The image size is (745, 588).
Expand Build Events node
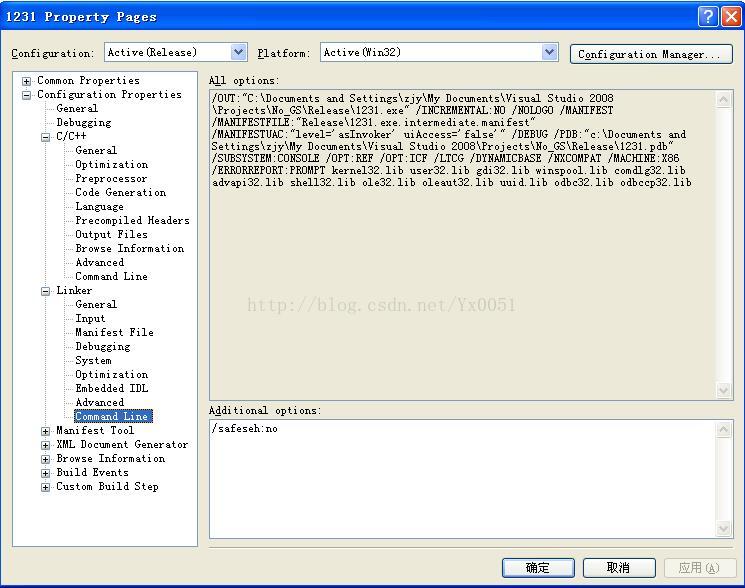tap(46, 473)
